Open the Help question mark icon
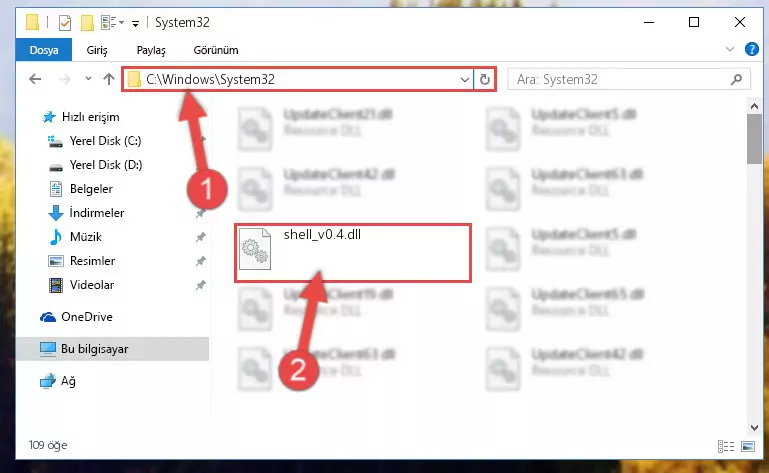Viewport: 769px width, 473px height. coord(751,50)
